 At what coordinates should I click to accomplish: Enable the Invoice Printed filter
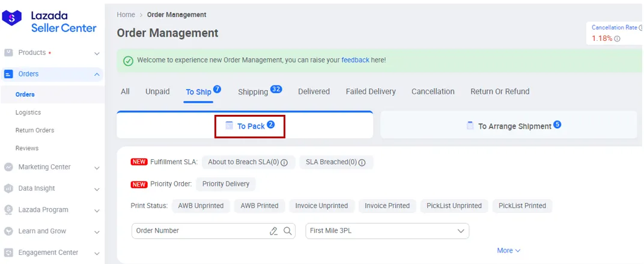[387, 206]
